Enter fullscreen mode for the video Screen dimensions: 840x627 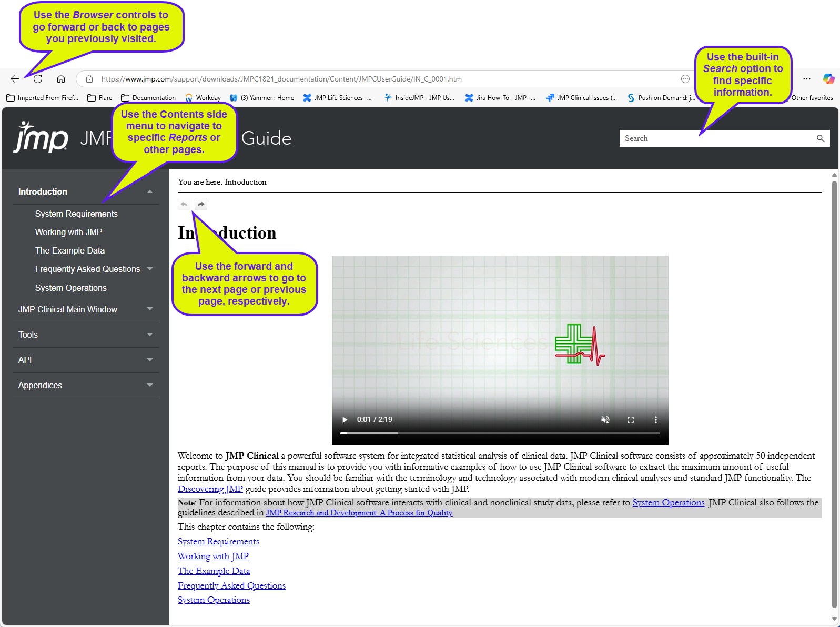[631, 420]
